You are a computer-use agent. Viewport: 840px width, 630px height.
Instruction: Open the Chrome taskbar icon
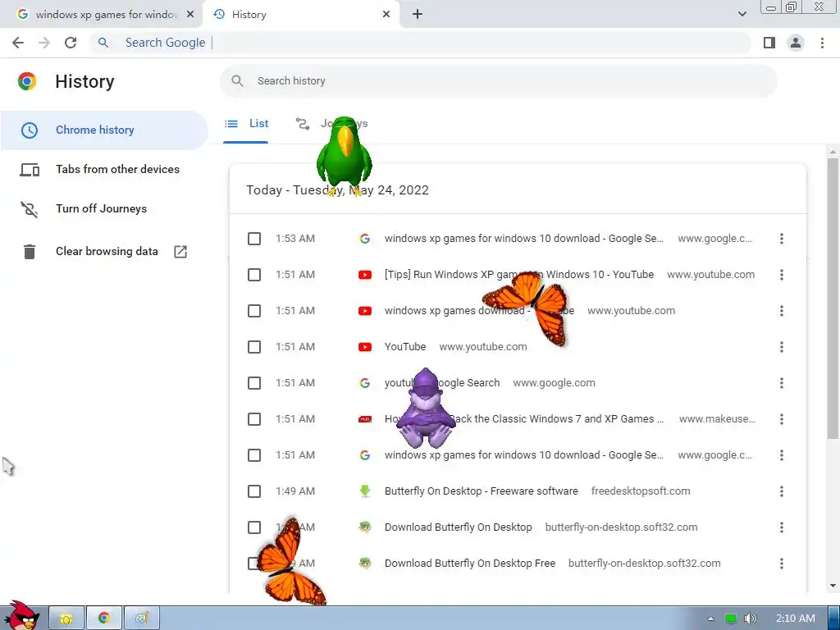point(104,619)
